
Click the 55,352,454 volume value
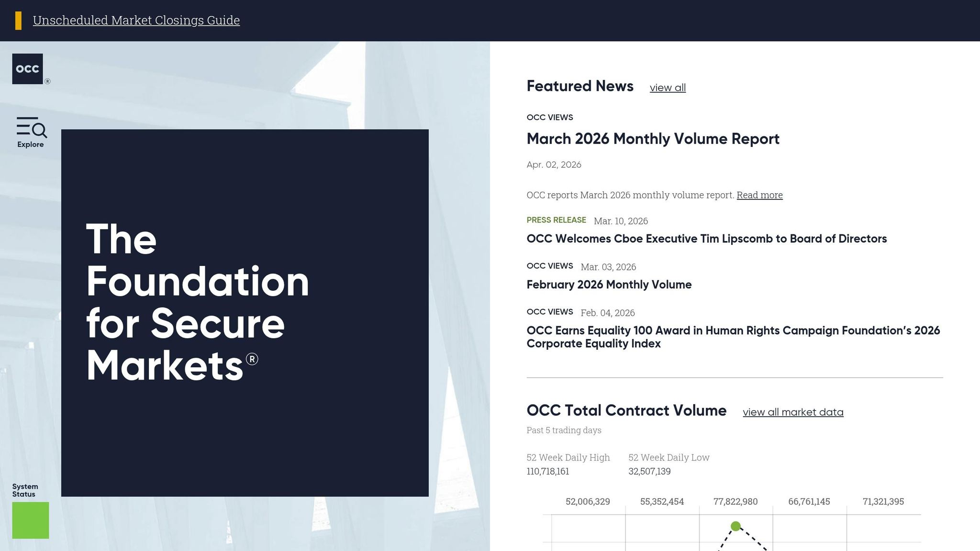662,501
